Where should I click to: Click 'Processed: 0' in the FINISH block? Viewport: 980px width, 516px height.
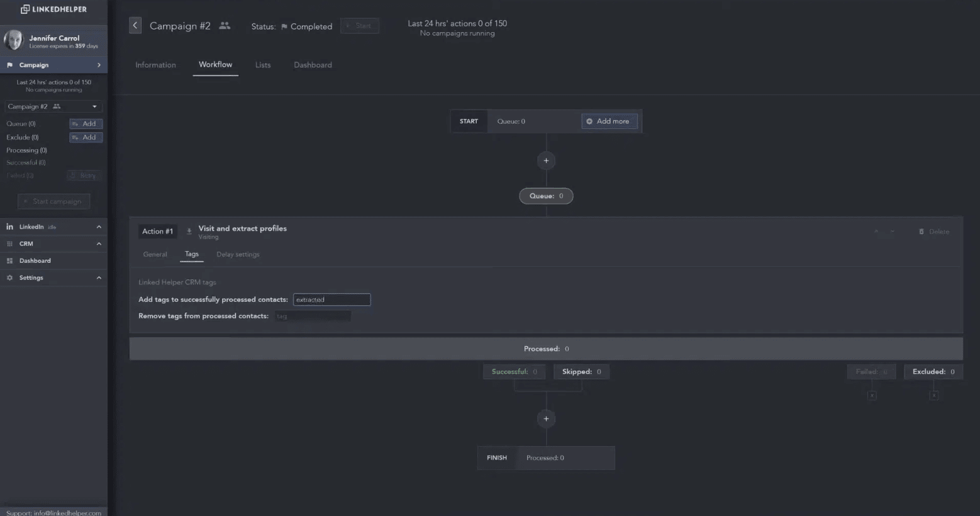[545, 458]
